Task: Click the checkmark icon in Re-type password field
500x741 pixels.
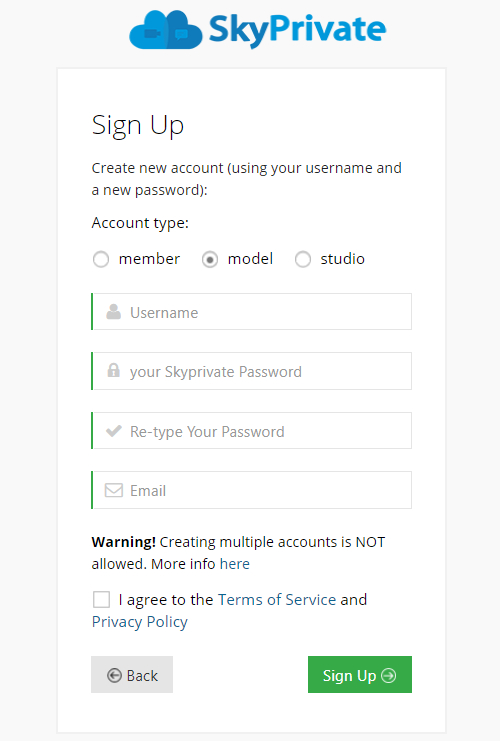Action: point(113,431)
